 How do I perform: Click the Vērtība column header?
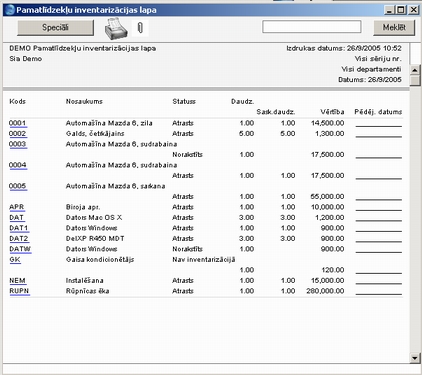pos(332,112)
